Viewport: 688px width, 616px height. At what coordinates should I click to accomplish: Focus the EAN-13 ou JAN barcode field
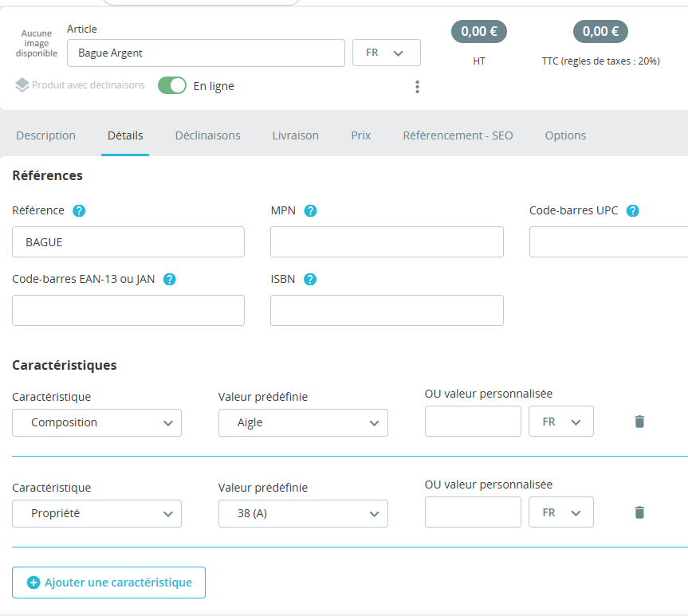tap(128, 310)
